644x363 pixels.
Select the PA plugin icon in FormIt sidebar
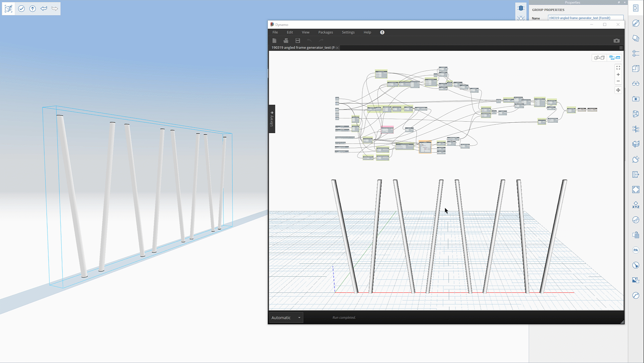[636, 250]
